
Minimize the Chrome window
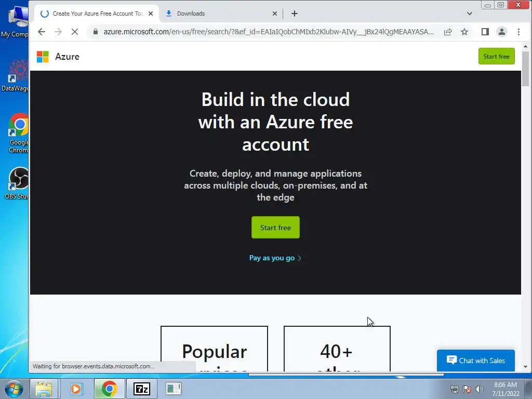click(x=487, y=5)
